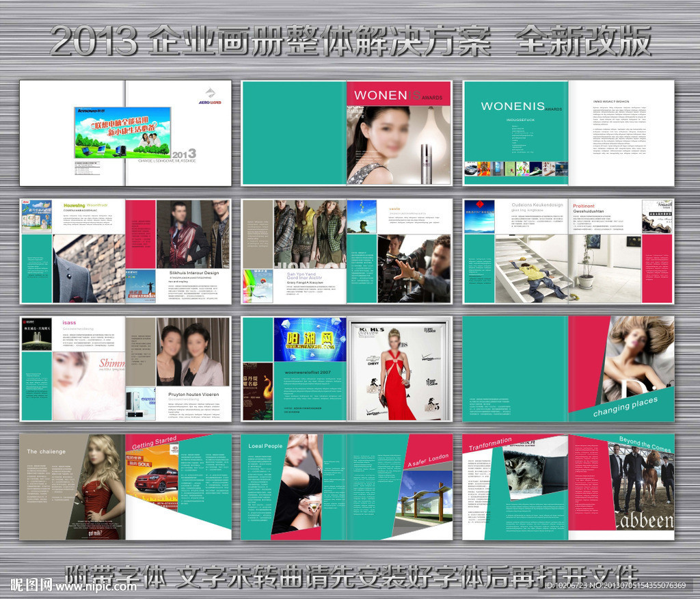Select the 'Sah Yon Yand' caption text

[x=301, y=274]
